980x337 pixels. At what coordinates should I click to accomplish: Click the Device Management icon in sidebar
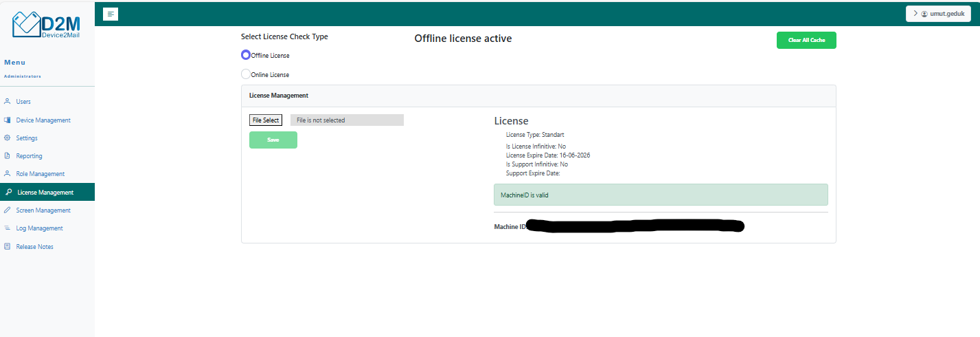click(x=7, y=120)
